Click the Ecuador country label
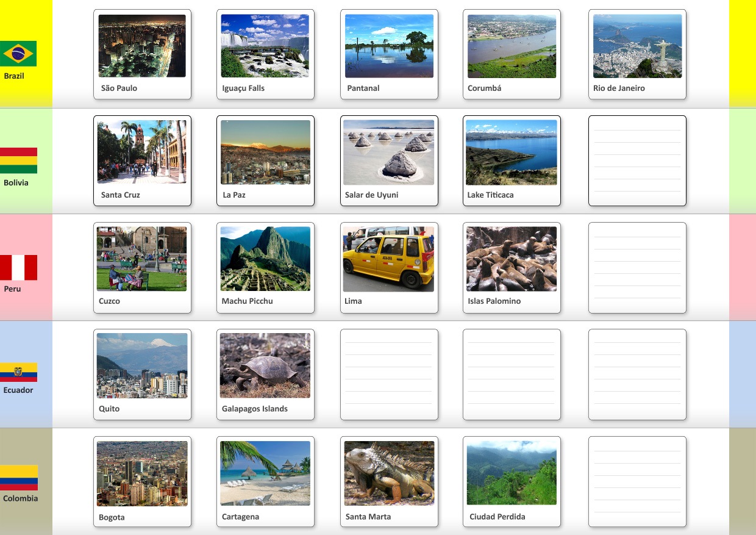Viewport: 756px width, 535px height. 18,390
